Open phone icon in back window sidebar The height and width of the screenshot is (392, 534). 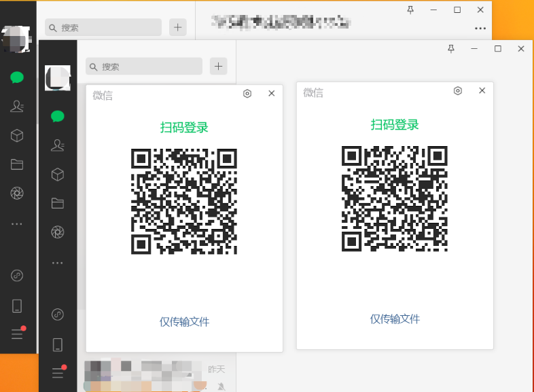[17, 306]
